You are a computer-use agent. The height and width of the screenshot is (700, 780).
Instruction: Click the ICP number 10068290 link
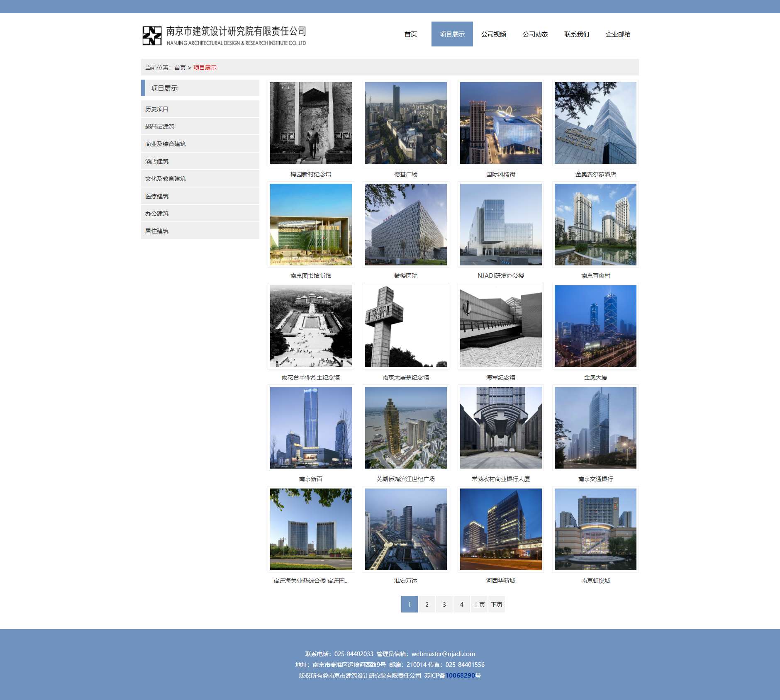(x=460, y=676)
